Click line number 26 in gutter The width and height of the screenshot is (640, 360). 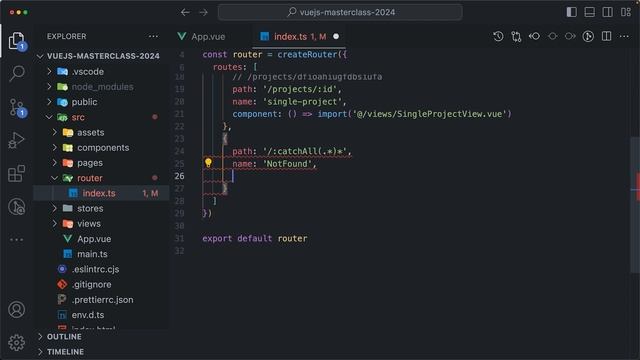pyautogui.click(x=179, y=176)
